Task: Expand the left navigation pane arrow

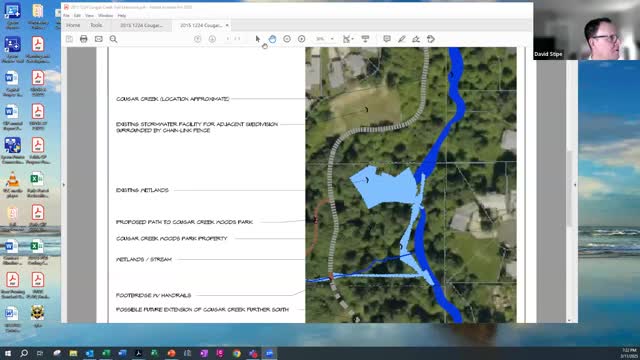Action: [64, 185]
